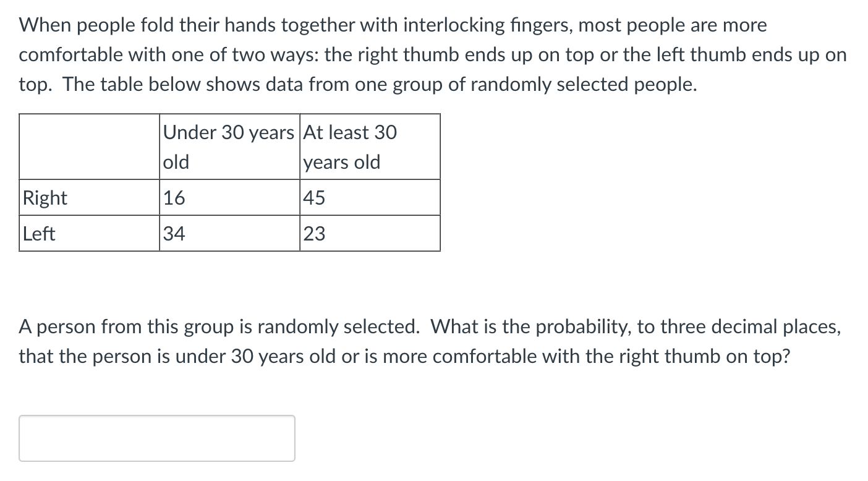Click the empty top-left cell of the table
Viewport: 868px width, 481px height.
pos(90,147)
